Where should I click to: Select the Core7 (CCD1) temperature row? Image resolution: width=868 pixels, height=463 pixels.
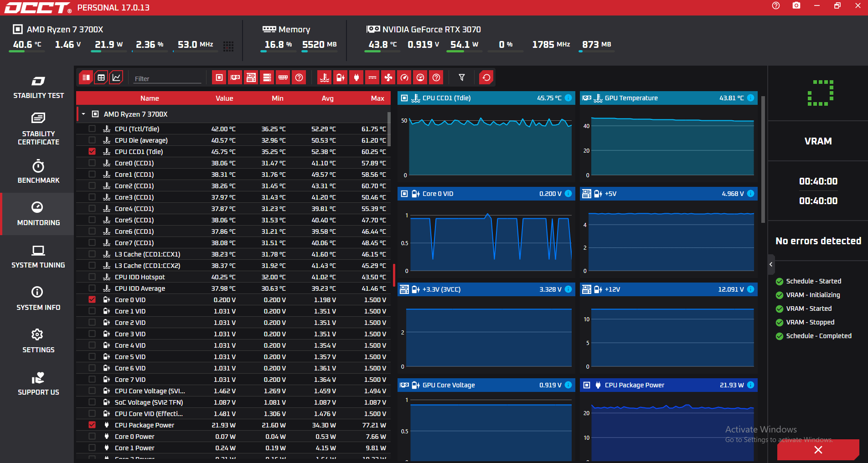tap(233, 242)
